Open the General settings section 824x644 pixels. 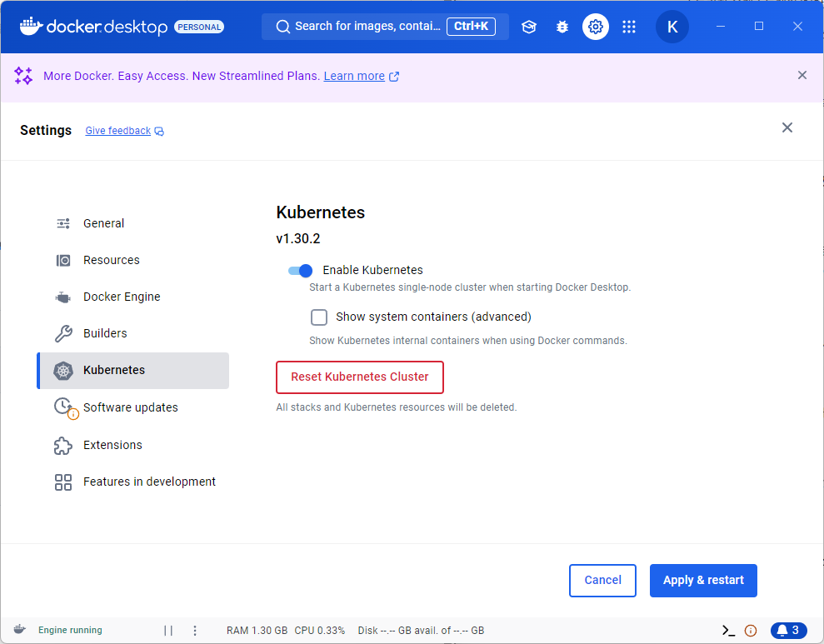(133, 223)
